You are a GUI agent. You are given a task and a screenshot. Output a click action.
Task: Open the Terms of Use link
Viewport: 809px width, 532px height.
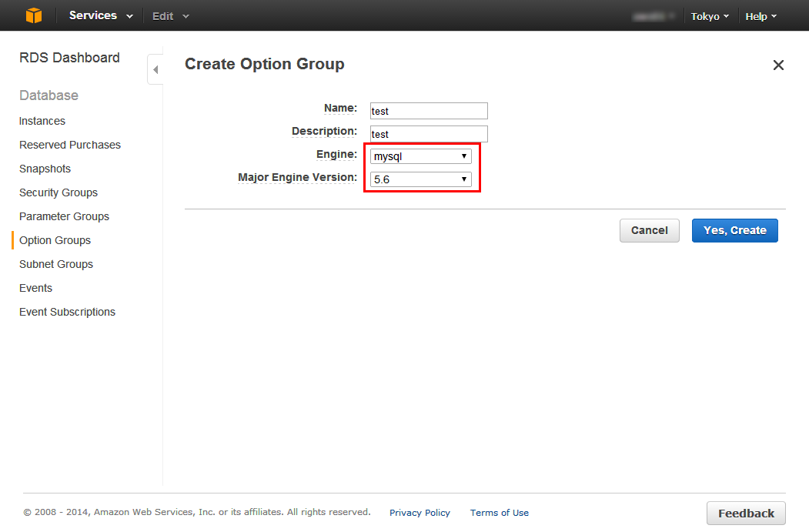(500, 513)
